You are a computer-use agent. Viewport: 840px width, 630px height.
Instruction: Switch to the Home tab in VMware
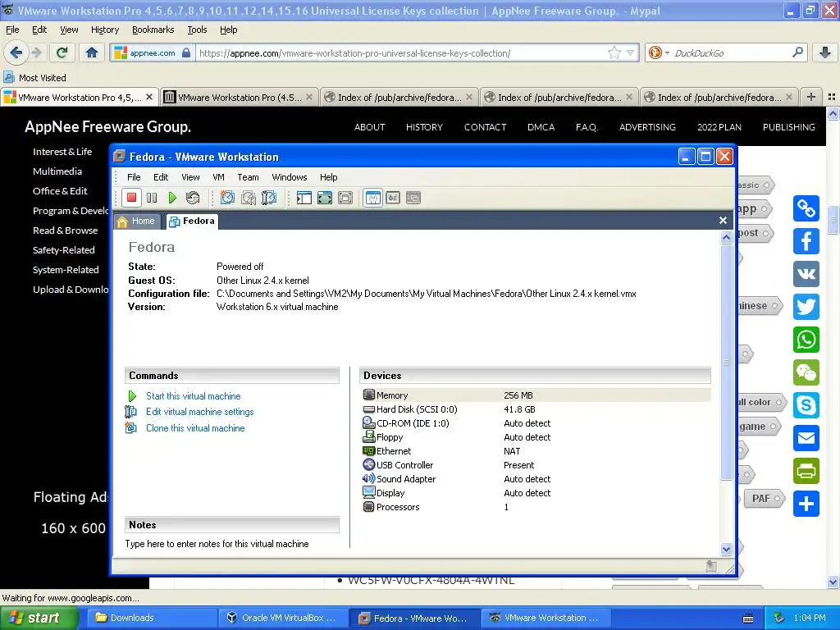[137, 221]
